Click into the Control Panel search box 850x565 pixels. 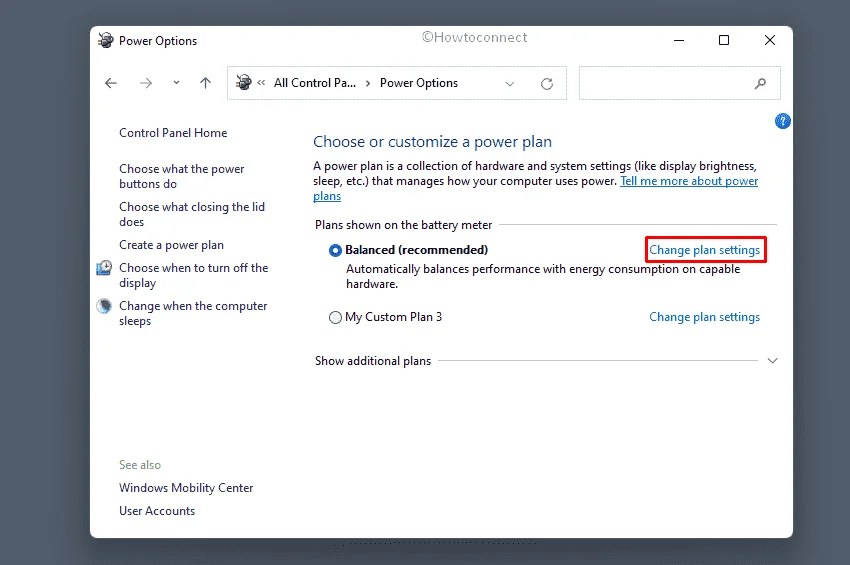[x=679, y=83]
